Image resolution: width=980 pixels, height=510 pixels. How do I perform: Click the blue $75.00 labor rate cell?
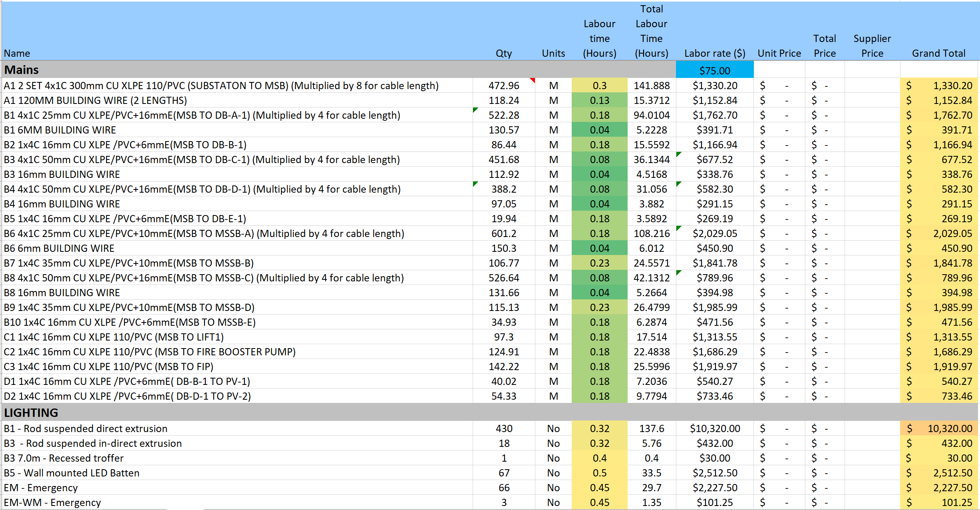click(714, 70)
